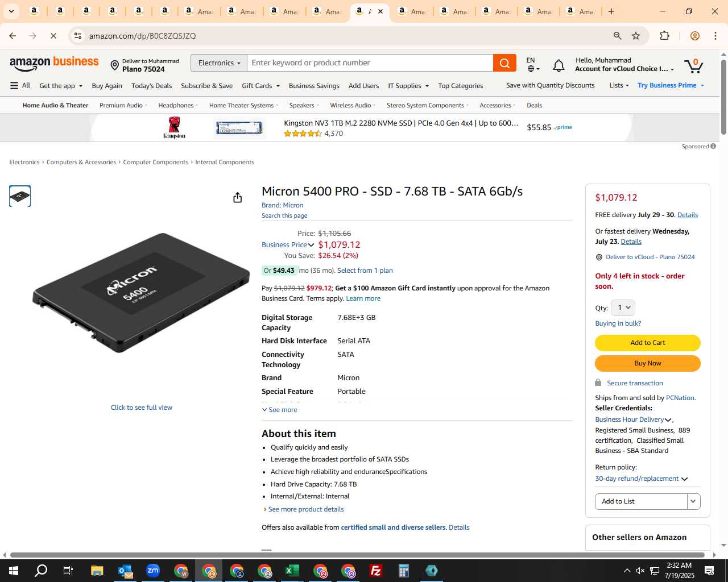Open the taskbar volume muted icon
Image resolution: width=728 pixels, height=582 pixels.
(640, 571)
